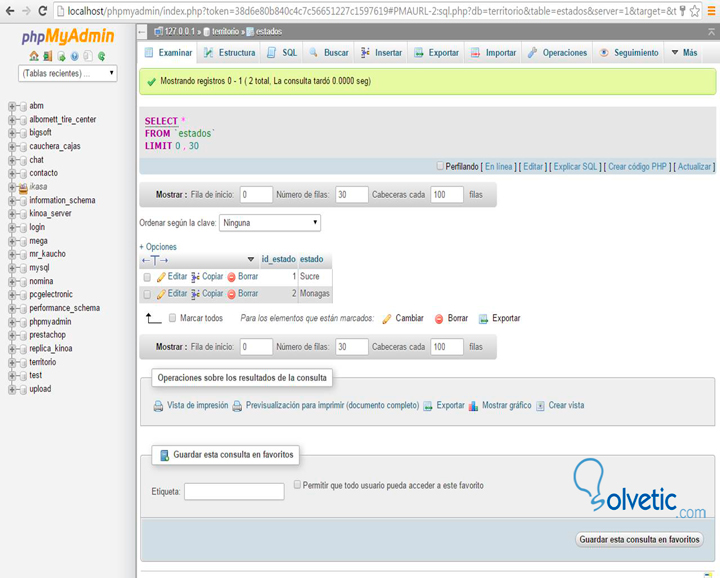Click the Crear vista icon
Screen dimensions: 720x578
pyautogui.click(x=540, y=406)
